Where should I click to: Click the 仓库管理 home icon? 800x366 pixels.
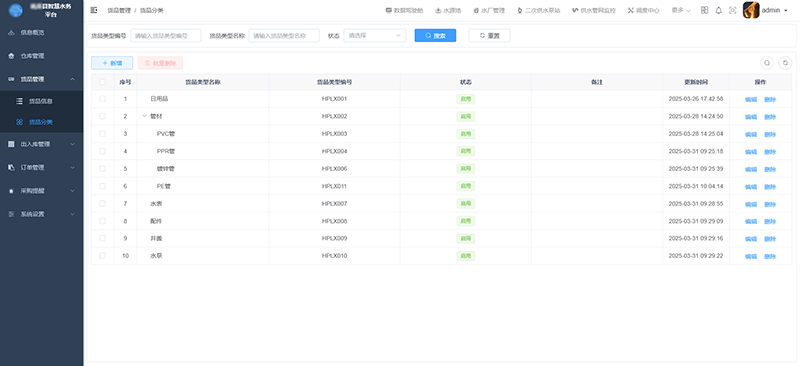tap(11, 56)
